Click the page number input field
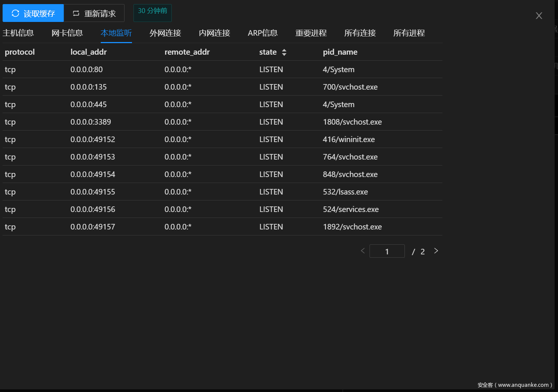The width and height of the screenshot is (558, 392). 387,251
